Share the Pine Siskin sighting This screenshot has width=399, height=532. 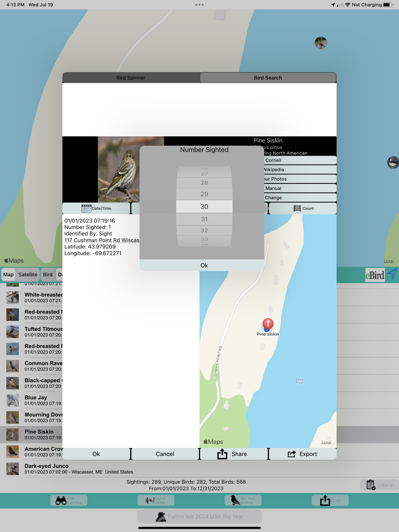click(x=234, y=454)
